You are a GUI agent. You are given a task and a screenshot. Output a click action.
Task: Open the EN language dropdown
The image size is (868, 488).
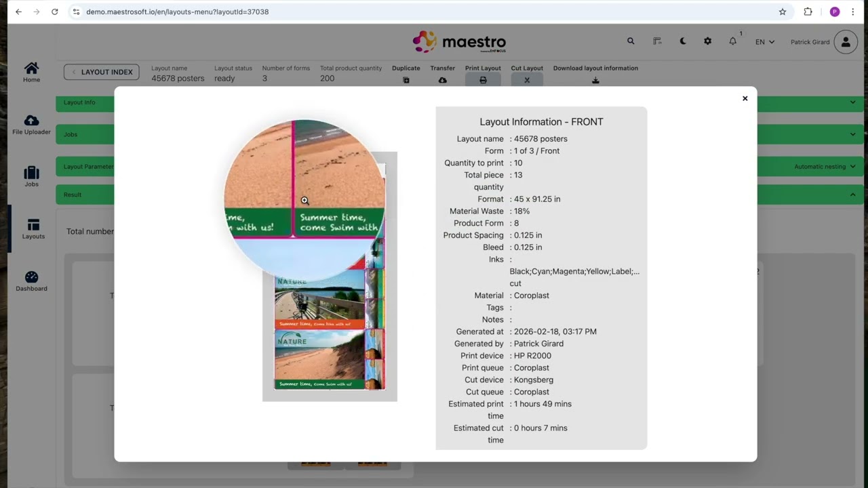765,42
